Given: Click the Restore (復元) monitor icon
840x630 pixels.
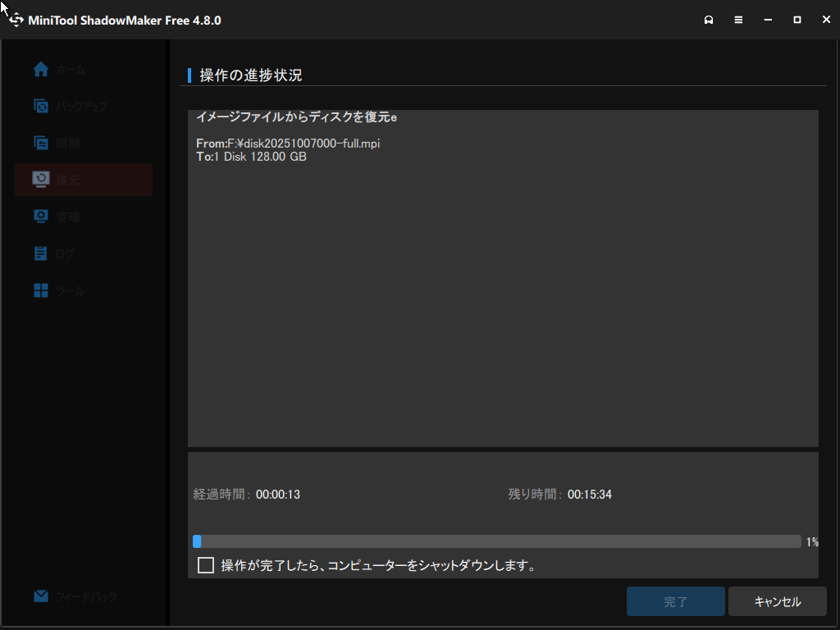Looking at the screenshot, I should (x=41, y=179).
